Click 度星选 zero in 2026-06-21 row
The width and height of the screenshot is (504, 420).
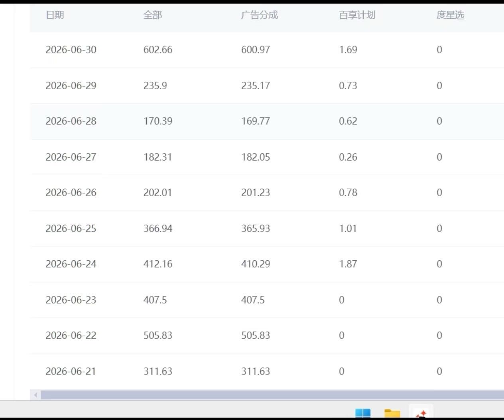click(439, 371)
